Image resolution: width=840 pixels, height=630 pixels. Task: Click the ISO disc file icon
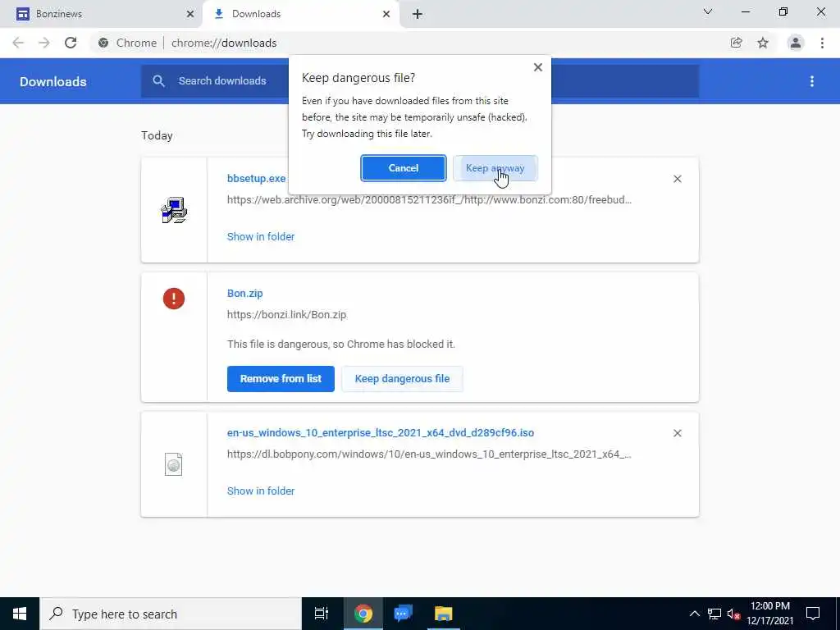tap(174, 464)
